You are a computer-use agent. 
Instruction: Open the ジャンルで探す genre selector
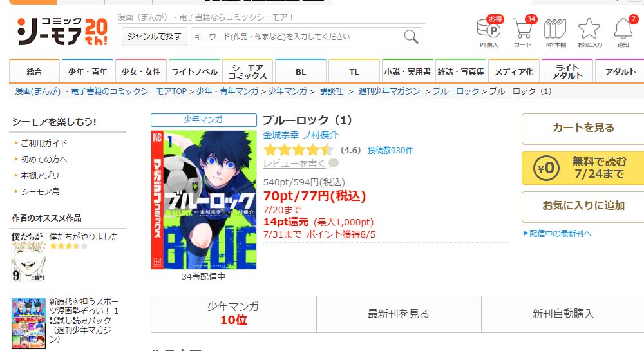point(154,37)
